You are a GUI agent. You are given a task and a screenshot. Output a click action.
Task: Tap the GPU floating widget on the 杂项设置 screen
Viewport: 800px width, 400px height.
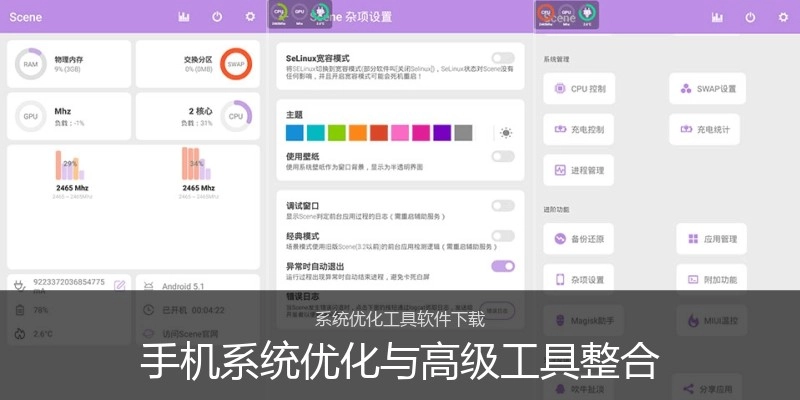(x=299, y=12)
